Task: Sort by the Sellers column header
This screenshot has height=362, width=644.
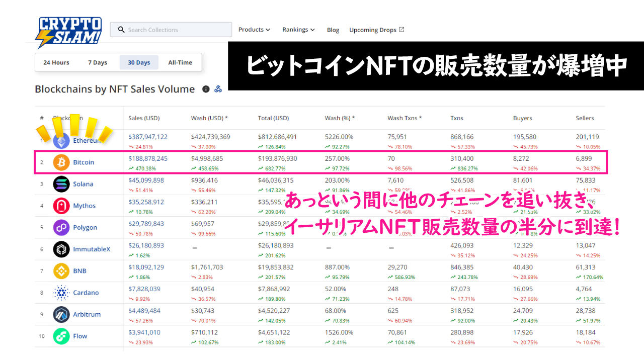Action: tap(585, 118)
